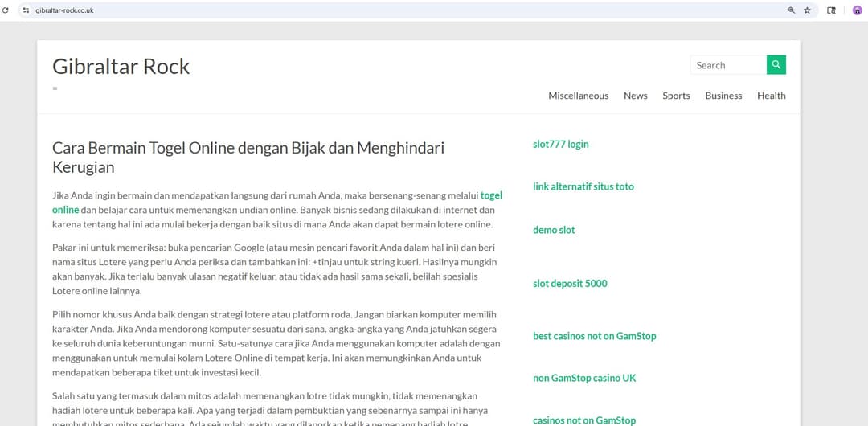Viewport: 868px width, 426px height.
Task: Open the Miscellaneous menu item
Action: pos(578,96)
